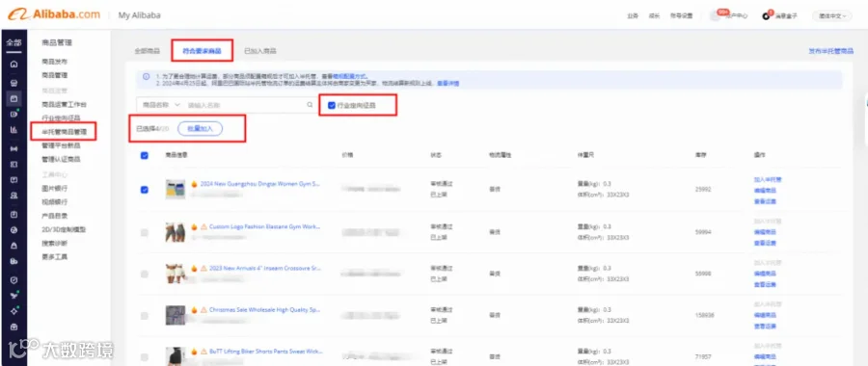Uncheck the 2024 New Guangzhou product checkbox
This screenshot has height=366, width=868.
(x=145, y=190)
